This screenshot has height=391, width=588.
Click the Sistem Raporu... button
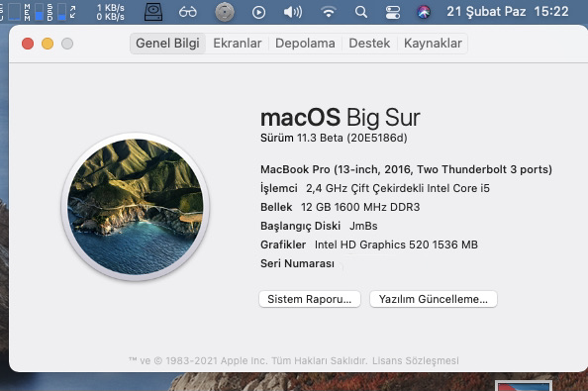[310, 299]
